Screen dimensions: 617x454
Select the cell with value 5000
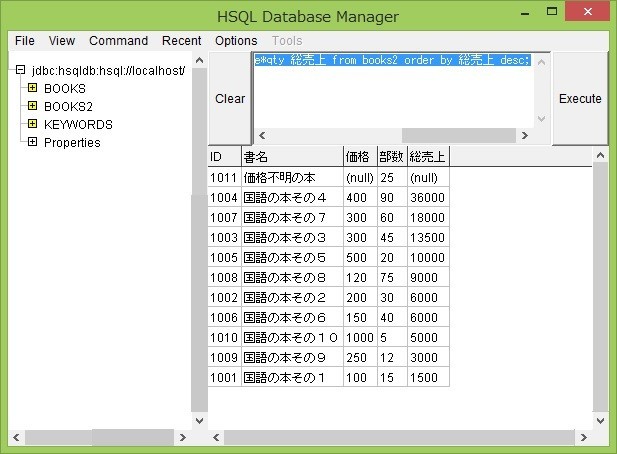click(428, 338)
